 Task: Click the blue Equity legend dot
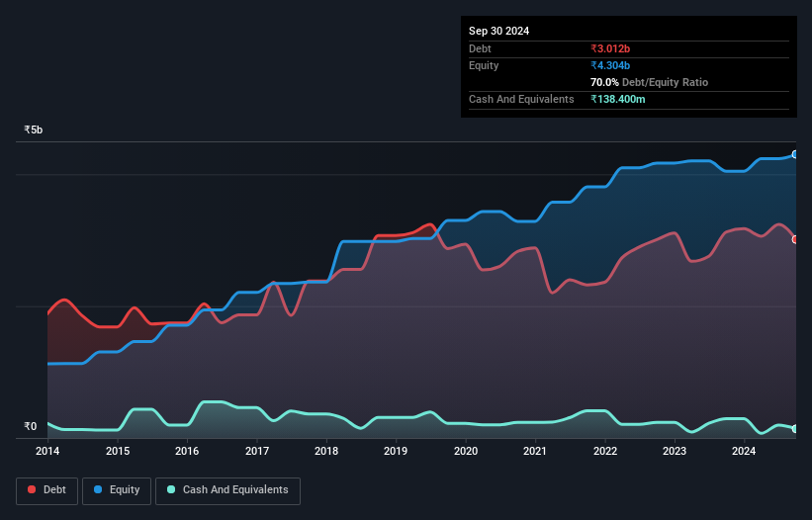pos(98,489)
